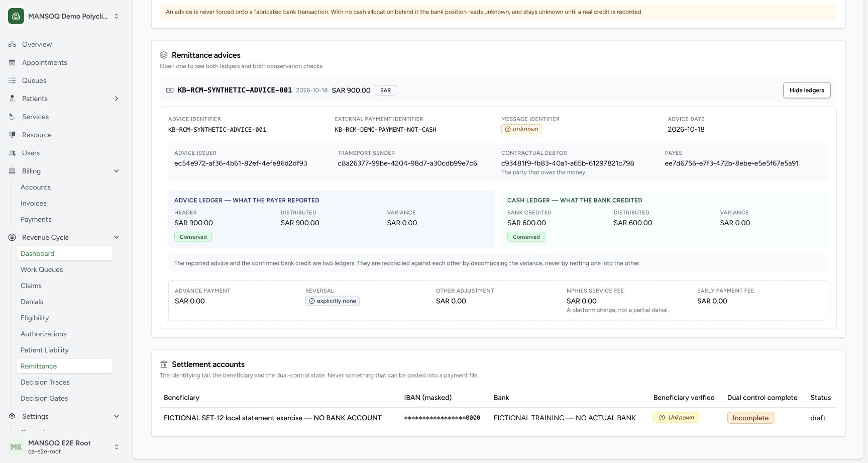868x463 pixels.
Task: Click the Billing sidebar icon
Action: [12, 171]
